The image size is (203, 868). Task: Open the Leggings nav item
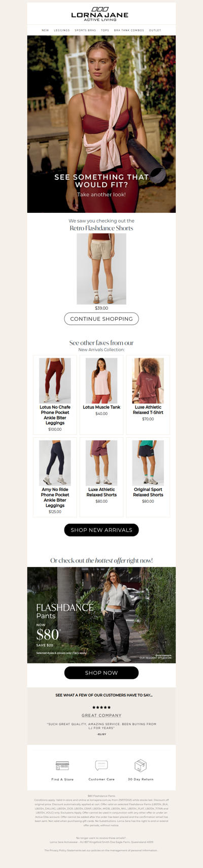62,30
